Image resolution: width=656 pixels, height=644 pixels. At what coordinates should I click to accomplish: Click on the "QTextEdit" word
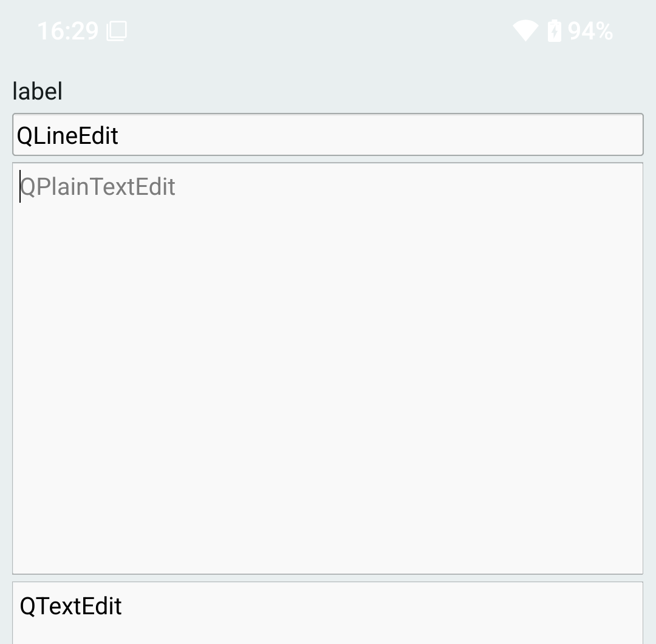coord(71,606)
